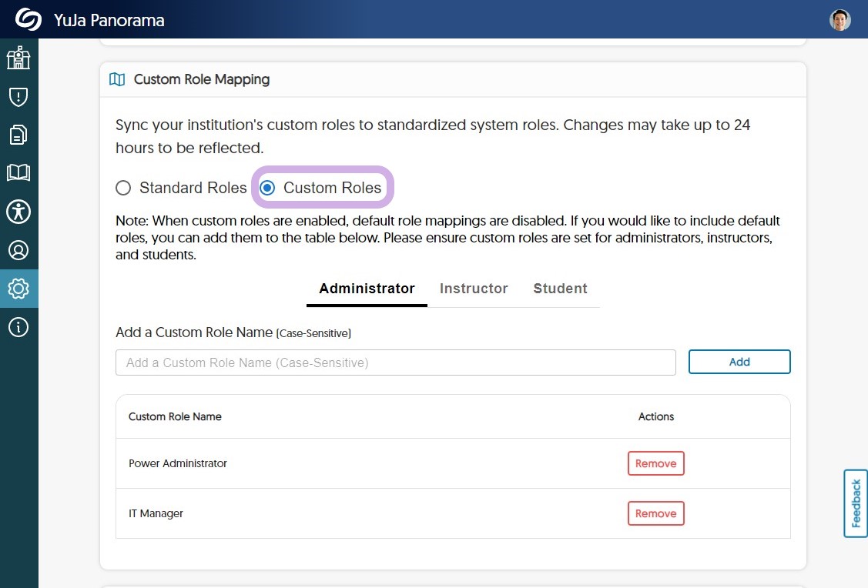Click the YuJa swirl logo icon
This screenshot has width=868, height=588.
[28, 19]
